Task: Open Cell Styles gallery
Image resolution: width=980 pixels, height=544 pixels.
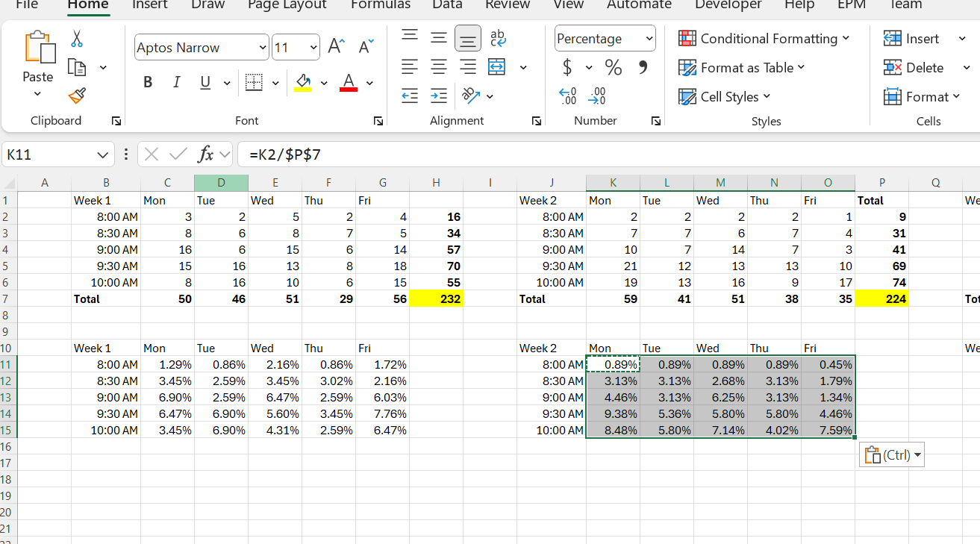Action: coord(724,97)
